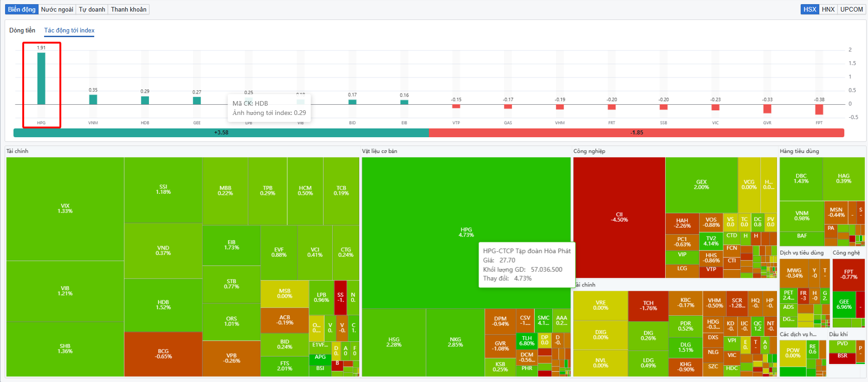Click the HPG bar in index impact chart
The image size is (868, 382).
(x=41, y=78)
